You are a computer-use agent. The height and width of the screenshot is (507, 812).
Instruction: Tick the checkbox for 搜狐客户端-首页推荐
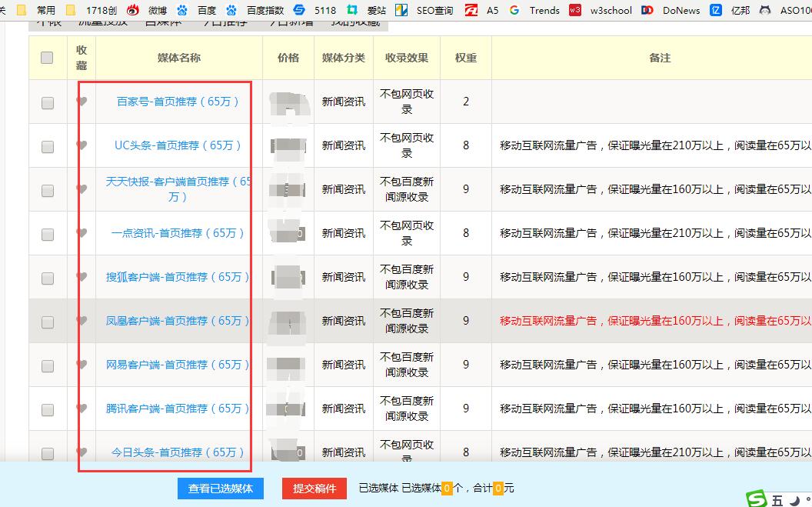click(48, 279)
